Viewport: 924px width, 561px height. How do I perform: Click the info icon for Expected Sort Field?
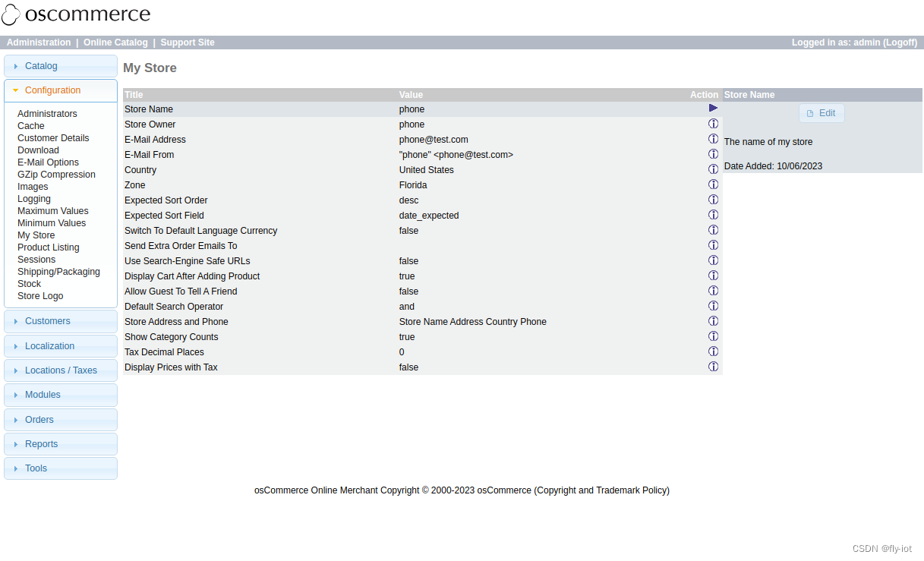tap(713, 215)
